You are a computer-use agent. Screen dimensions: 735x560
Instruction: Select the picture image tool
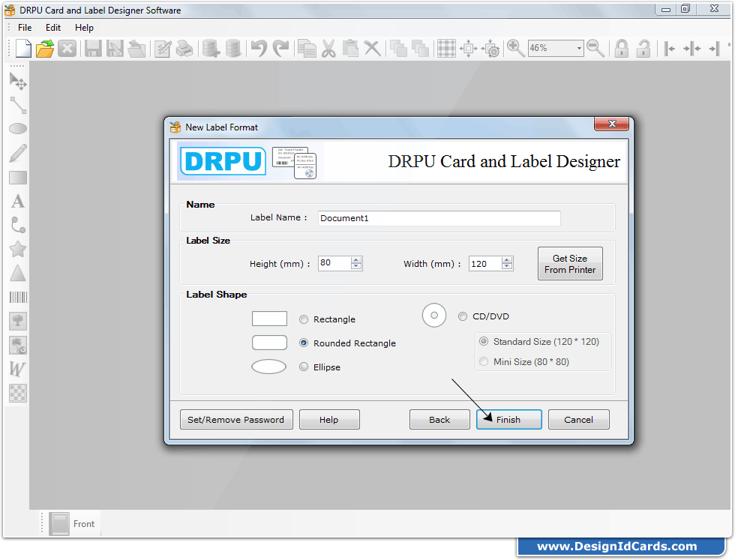click(18, 321)
